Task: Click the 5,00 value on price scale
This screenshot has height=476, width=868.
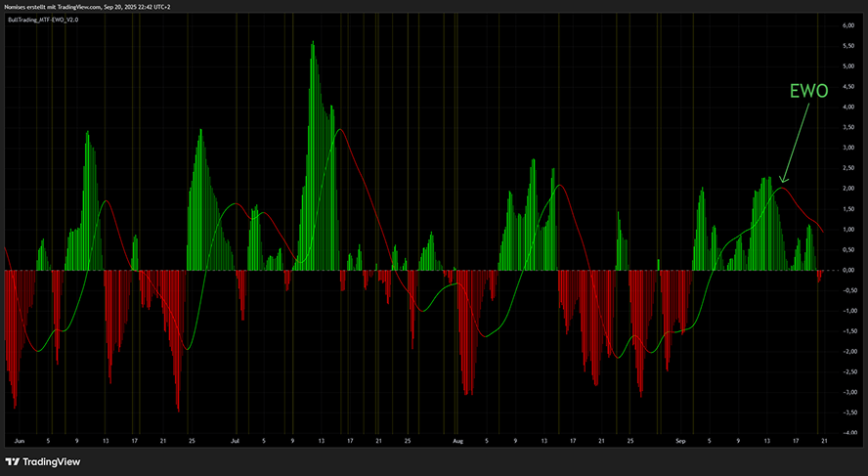Action: [x=846, y=66]
